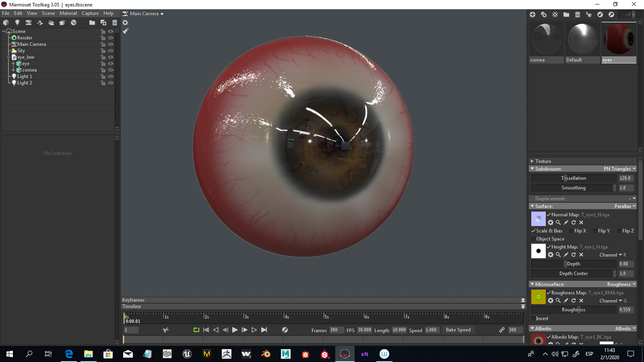Collapse the eye_low group in the outliner
The width and height of the screenshot is (644, 362).
[x=8, y=57]
